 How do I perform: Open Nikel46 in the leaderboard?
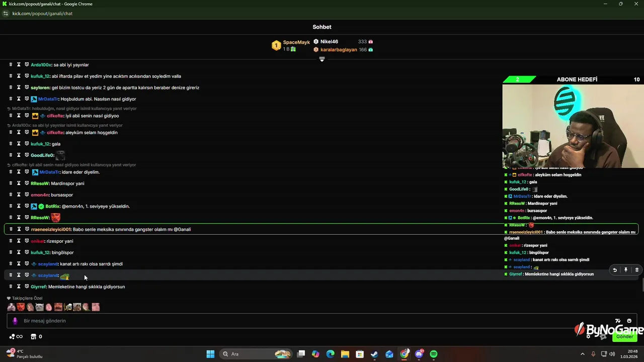[329, 42]
